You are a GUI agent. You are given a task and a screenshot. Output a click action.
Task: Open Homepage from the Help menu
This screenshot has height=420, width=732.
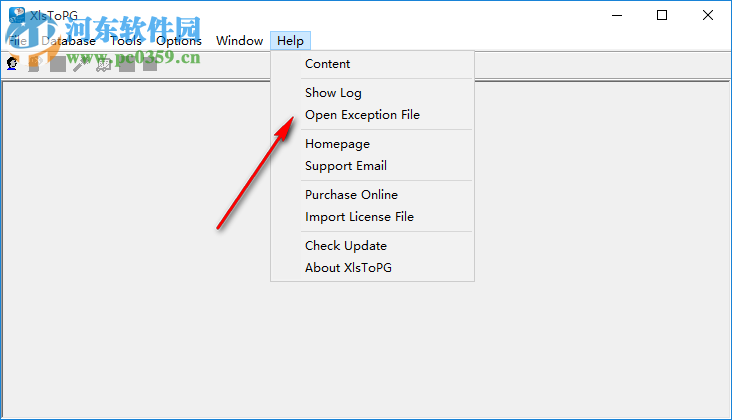tap(372, 144)
